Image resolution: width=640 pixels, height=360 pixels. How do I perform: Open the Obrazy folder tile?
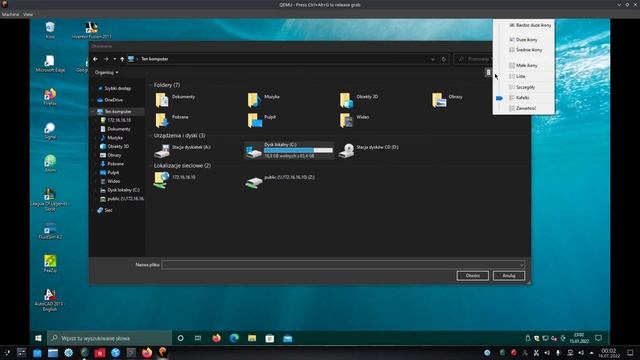point(447,100)
